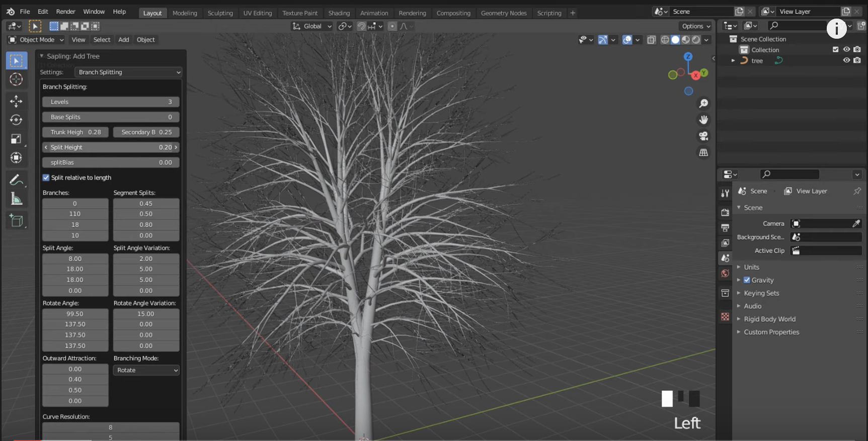Switch perspective/orthographic grid icon
The width and height of the screenshot is (868, 441).
tap(703, 152)
